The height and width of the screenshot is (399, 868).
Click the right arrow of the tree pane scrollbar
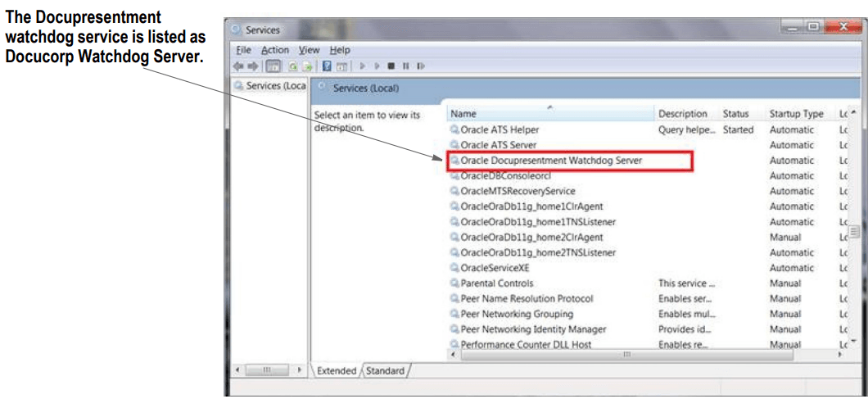pyautogui.click(x=300, y=370)
